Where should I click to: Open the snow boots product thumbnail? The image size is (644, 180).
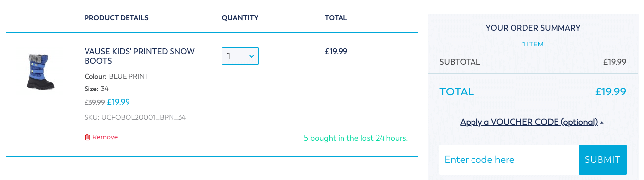coord(41,71)
